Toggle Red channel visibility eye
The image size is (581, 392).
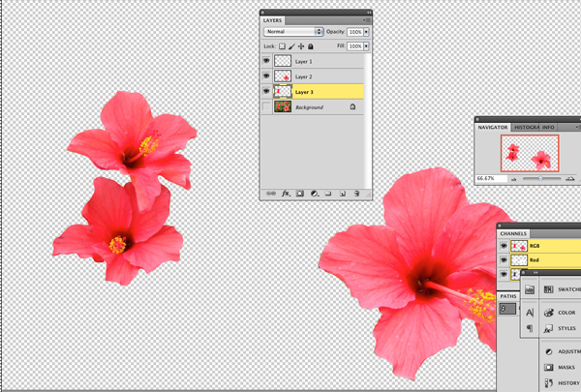(x=504, y=260)
